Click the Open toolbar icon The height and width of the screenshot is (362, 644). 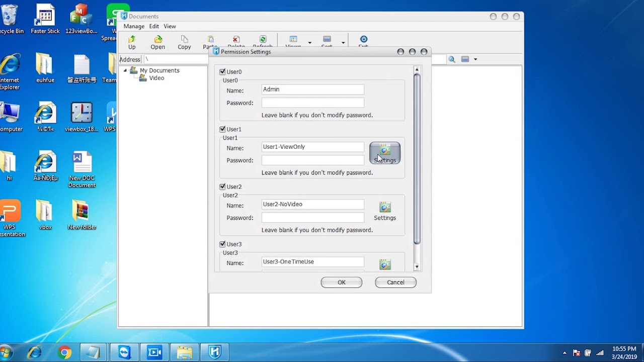tap(158, 43)
